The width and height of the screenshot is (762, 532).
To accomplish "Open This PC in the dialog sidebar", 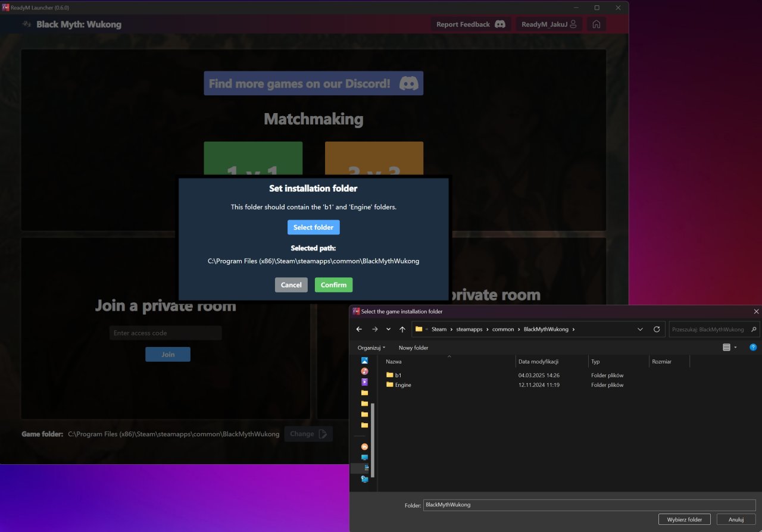I will 364,457.
